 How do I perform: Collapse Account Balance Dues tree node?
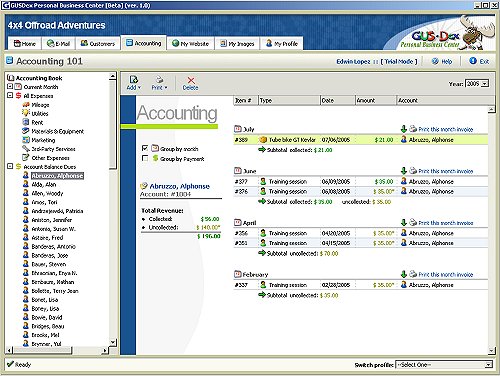pyautogui.click(x=10, y=166)
